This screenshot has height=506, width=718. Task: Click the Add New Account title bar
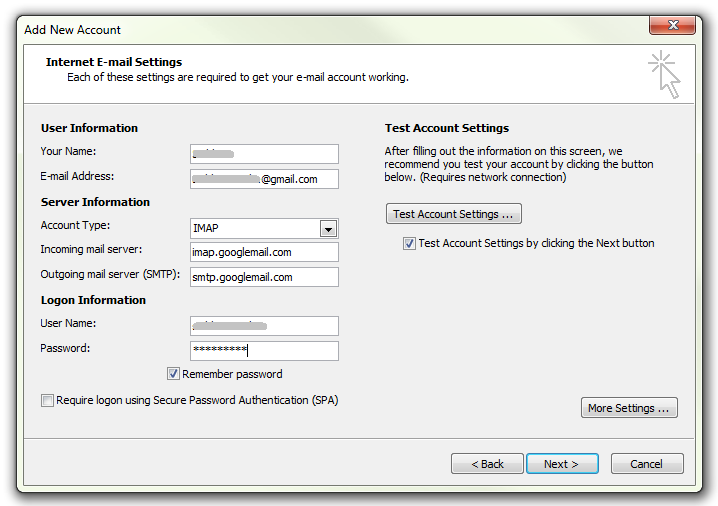click(300, 29)
